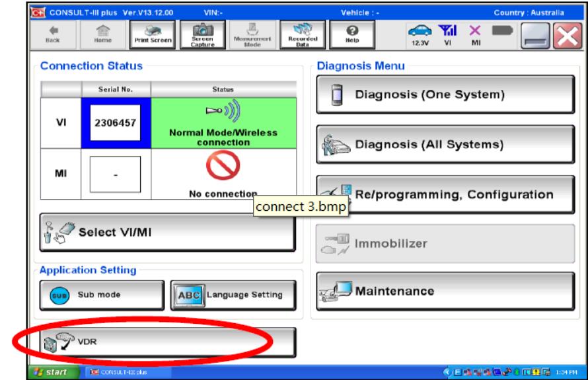588x380 pixels.
Task: Select VI serial number 2306457
Action: click(116, 123)
